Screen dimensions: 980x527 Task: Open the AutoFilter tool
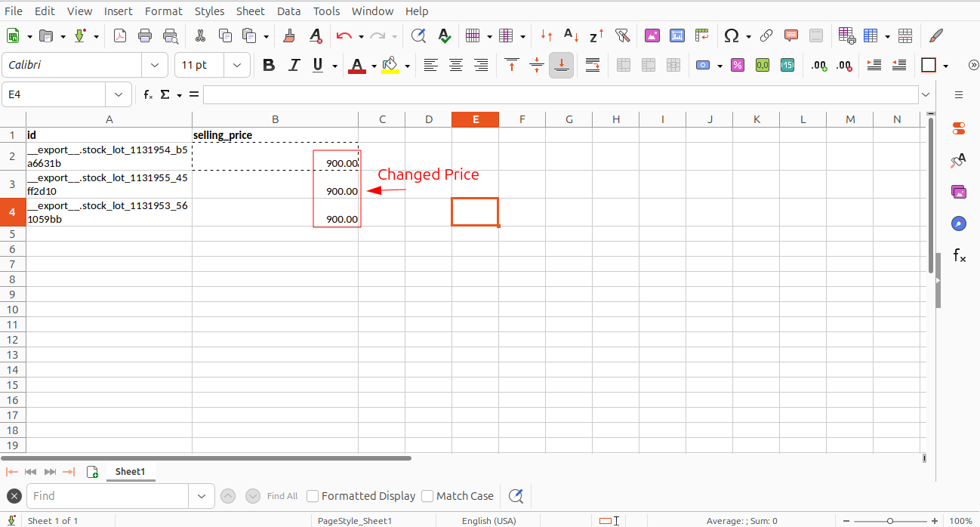[622, 35]
